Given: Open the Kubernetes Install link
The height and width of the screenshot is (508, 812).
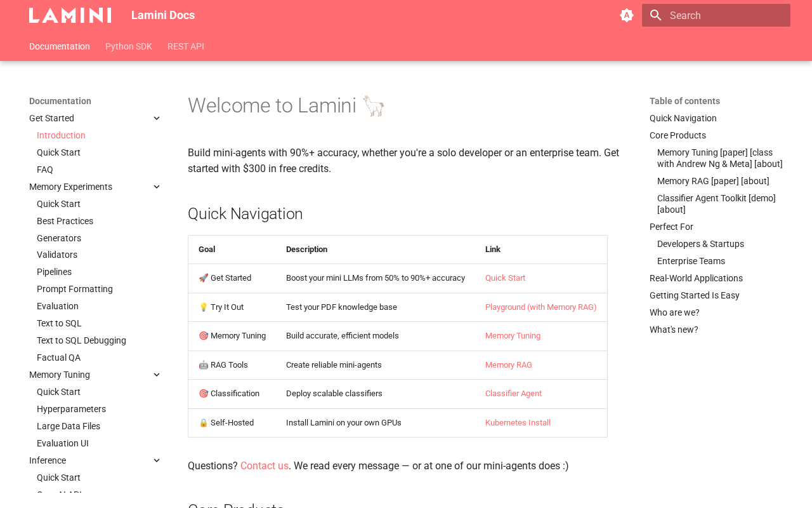Looking at the screenshot, I should (518, 423).
